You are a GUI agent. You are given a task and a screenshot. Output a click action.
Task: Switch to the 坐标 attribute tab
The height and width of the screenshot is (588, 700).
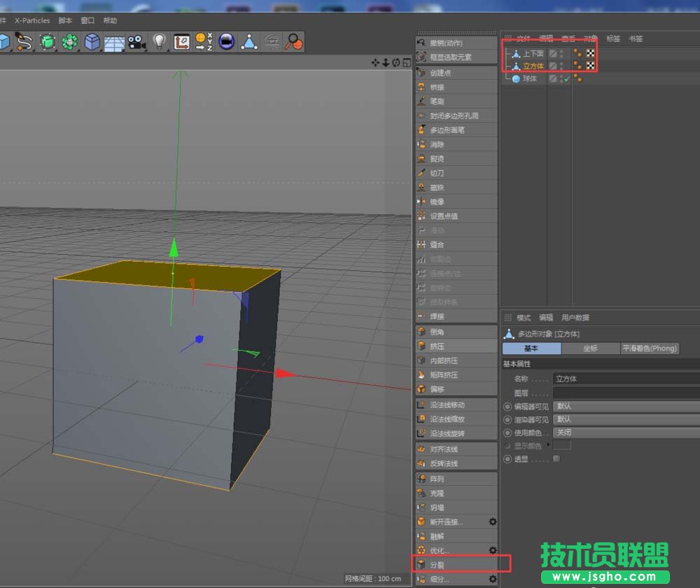click(x=591, y=348)
